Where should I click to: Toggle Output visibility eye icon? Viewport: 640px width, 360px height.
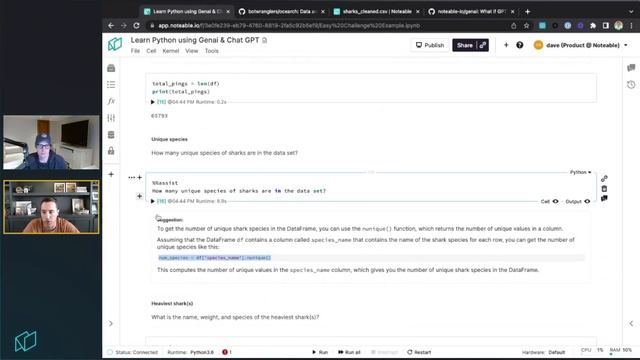pyautogui.click(x=587, y=201)
